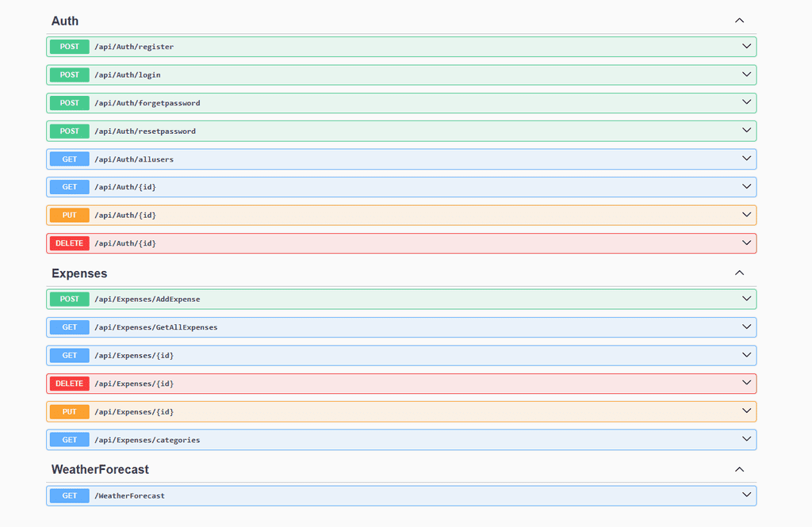This screenshot has height=527, width=812.
Task: Click the POST badge for /api/Auth/resetpassword
Action: tap(70, 131)
